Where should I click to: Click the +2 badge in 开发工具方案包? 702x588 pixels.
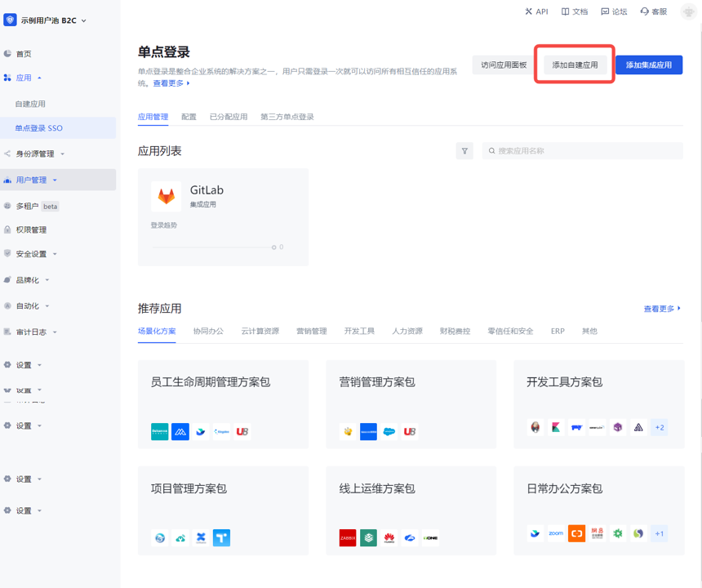(x=660, y=427)
